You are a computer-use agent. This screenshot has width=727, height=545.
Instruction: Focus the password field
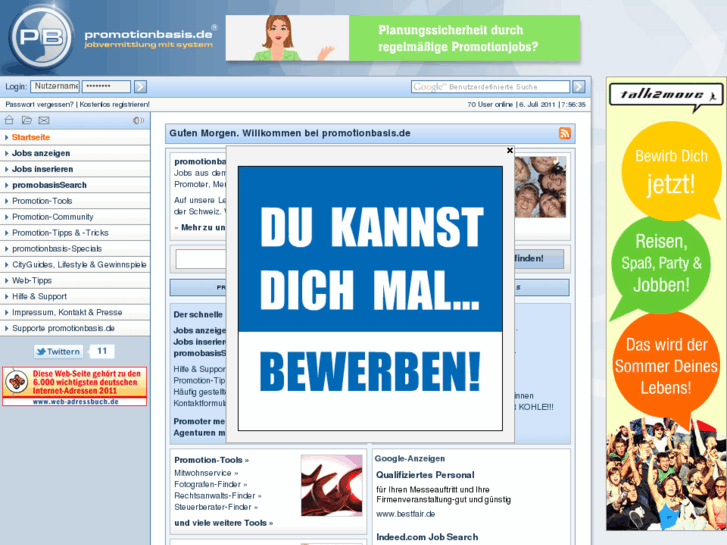point(106,86)
